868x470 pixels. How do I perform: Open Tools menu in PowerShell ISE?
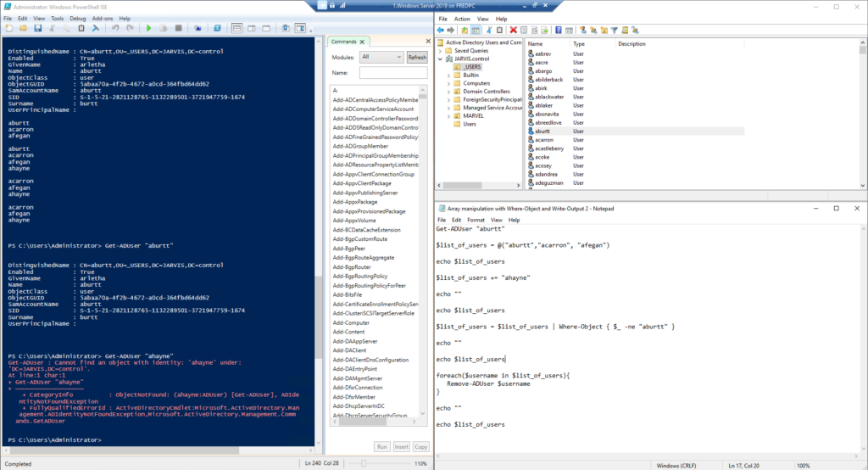pos(57,19)
